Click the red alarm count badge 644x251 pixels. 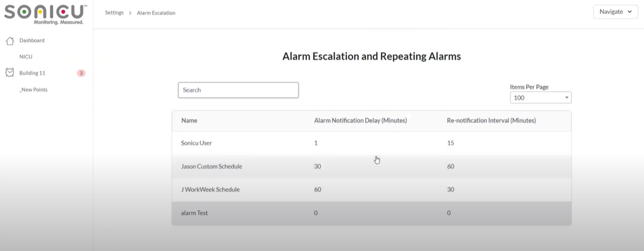(81, 73)
